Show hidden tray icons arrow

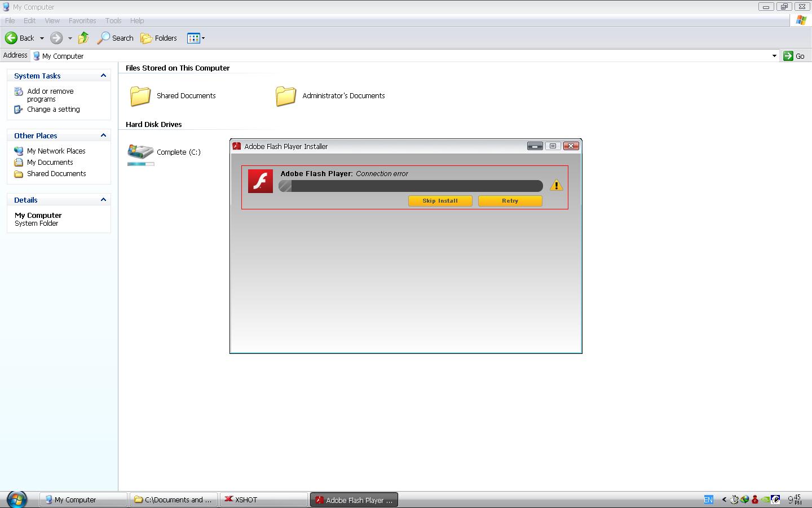(x=724, y=500)
